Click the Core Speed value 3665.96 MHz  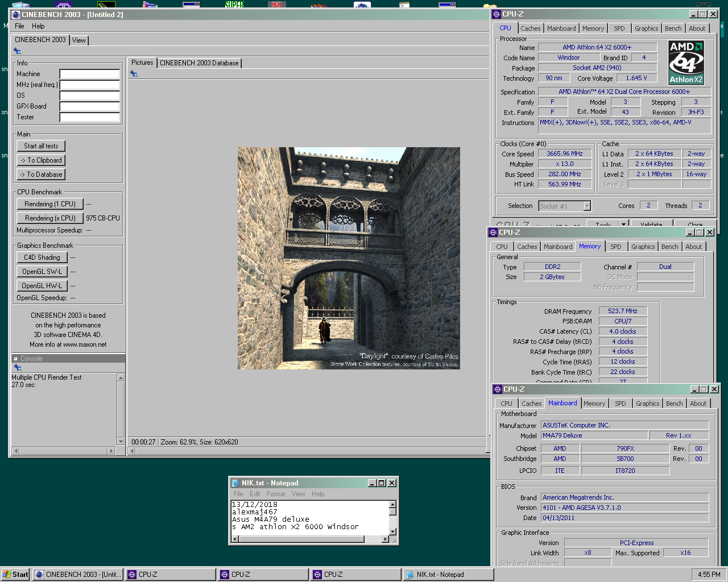tap(565, 153)
